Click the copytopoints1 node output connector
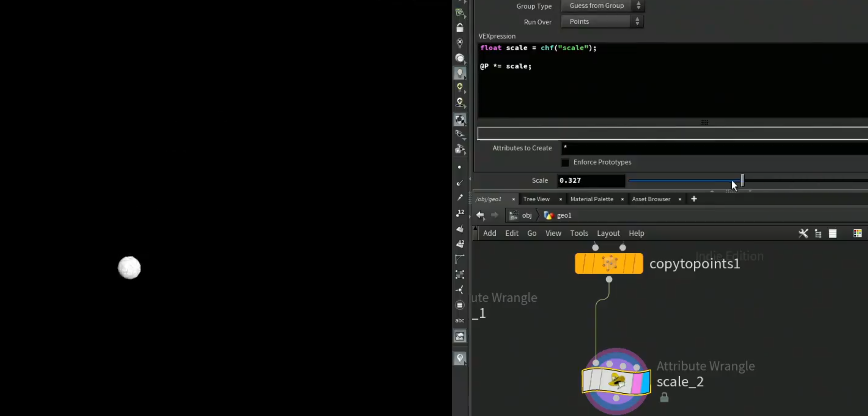 pyautogui.click(x=609, y=280)
